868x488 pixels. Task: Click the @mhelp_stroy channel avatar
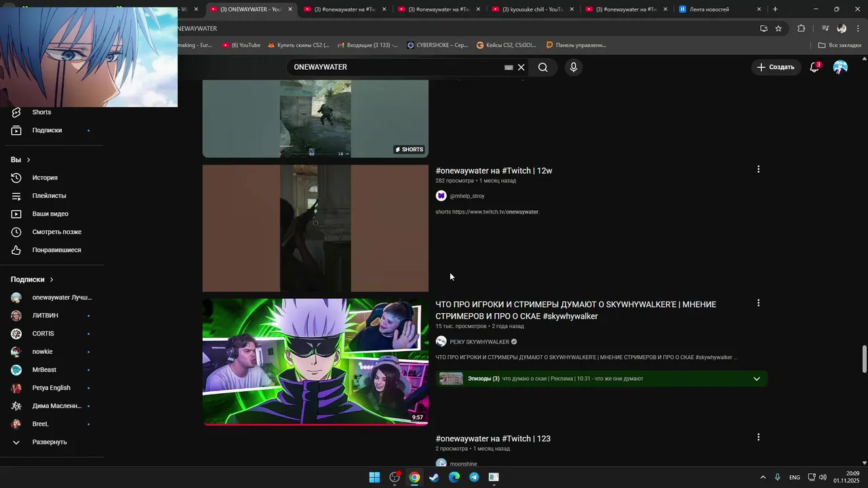click(441, 196)
